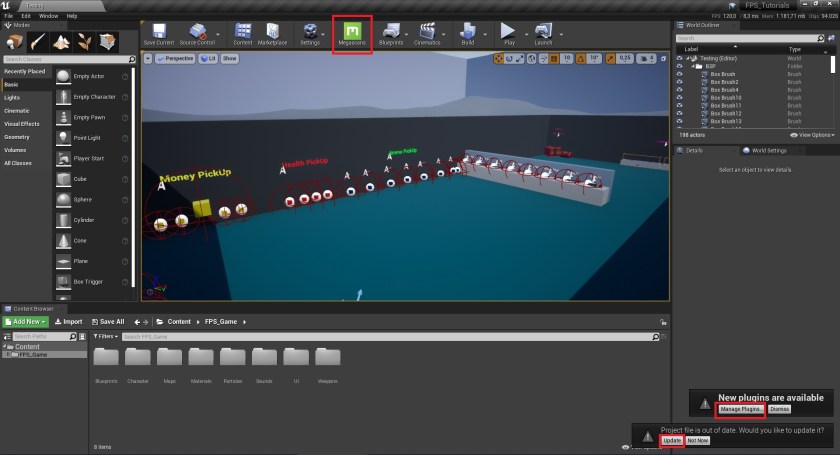
Task: Switch to Landscape mode icon
Action: click(x=61, y=42)
